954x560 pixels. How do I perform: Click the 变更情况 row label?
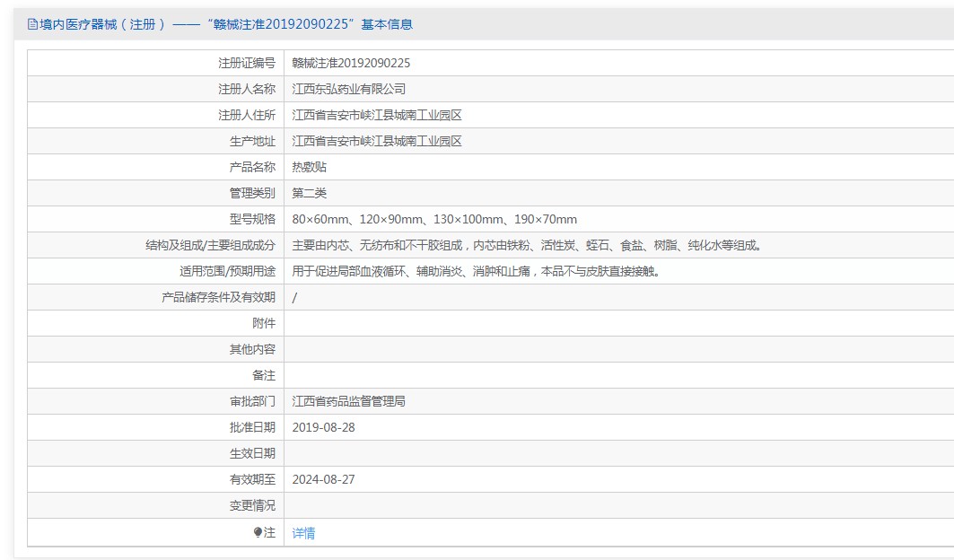coord(252,506)
